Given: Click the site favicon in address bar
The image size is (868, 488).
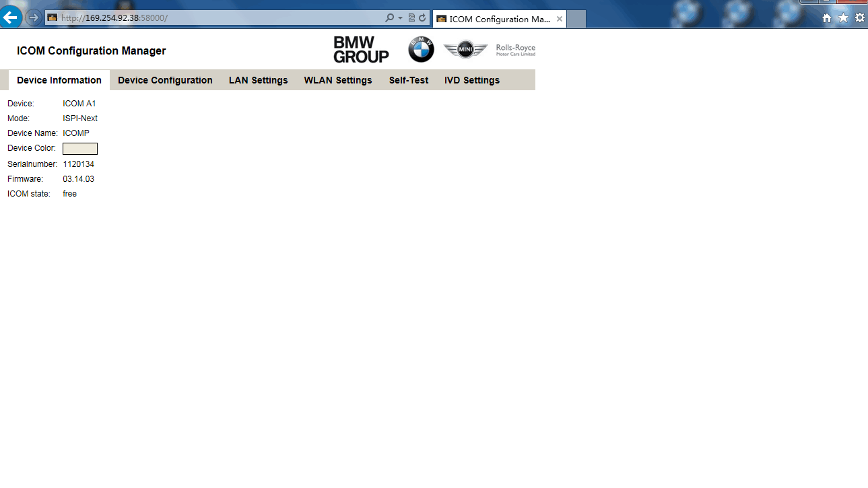Looking at the screenshot, I should 53,18.
